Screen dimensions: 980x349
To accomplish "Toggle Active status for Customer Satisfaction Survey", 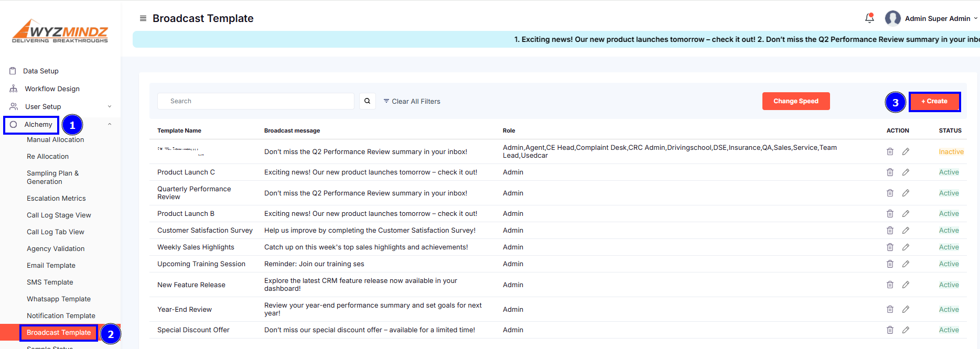I will (949, 231).
